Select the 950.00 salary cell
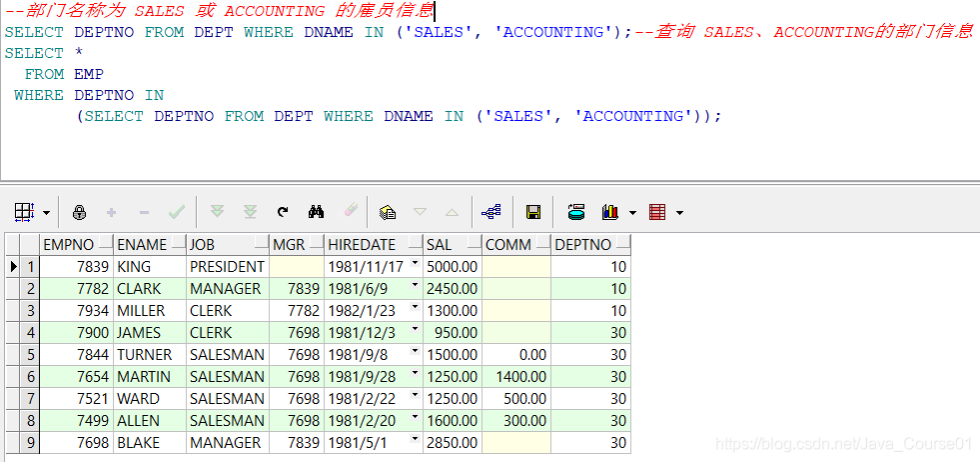Viewport: 980px width, 462px height. pyautogui.click(x=453, y=332)
